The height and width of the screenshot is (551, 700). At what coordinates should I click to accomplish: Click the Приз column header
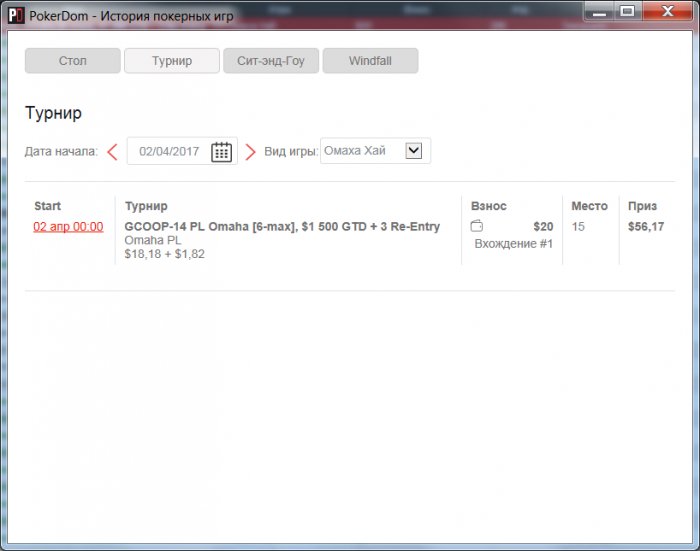[642, 206]
